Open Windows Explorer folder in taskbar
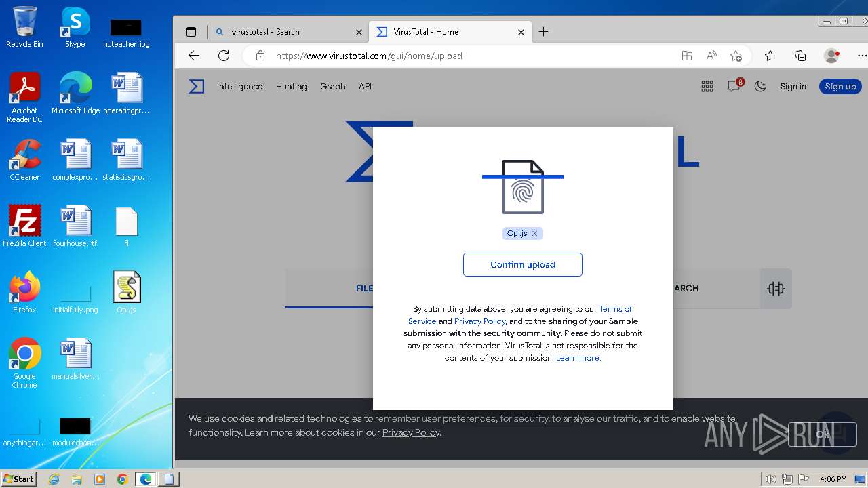This screenshot has width=868, height=488. 77,479
